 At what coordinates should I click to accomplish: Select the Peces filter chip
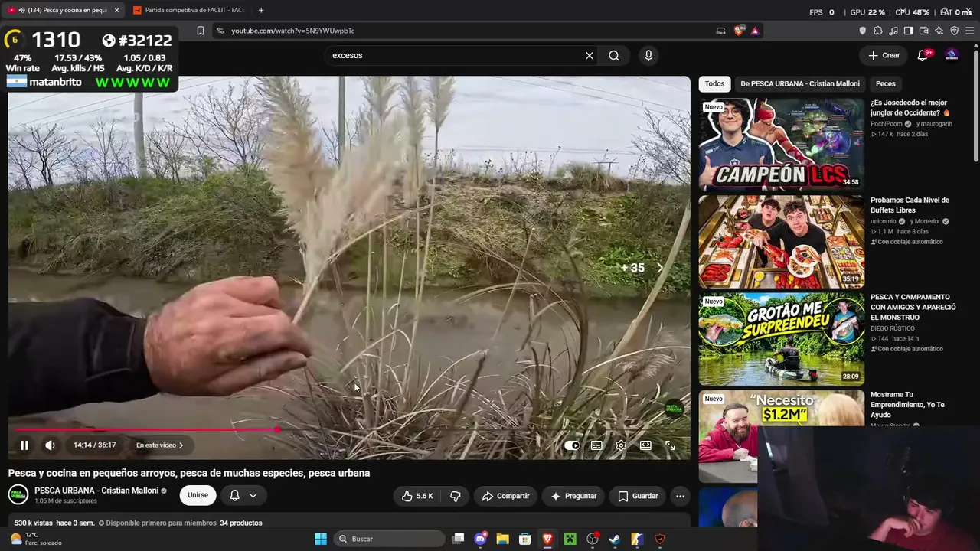click(x=885, y=83)
